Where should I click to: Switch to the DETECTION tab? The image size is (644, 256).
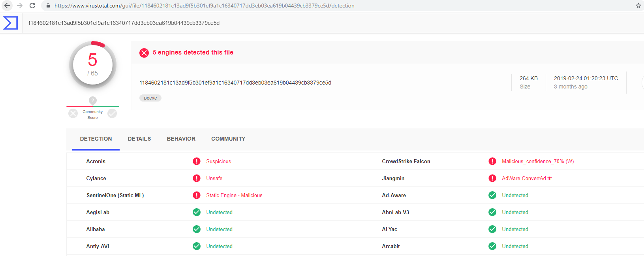tap(96, 139)
